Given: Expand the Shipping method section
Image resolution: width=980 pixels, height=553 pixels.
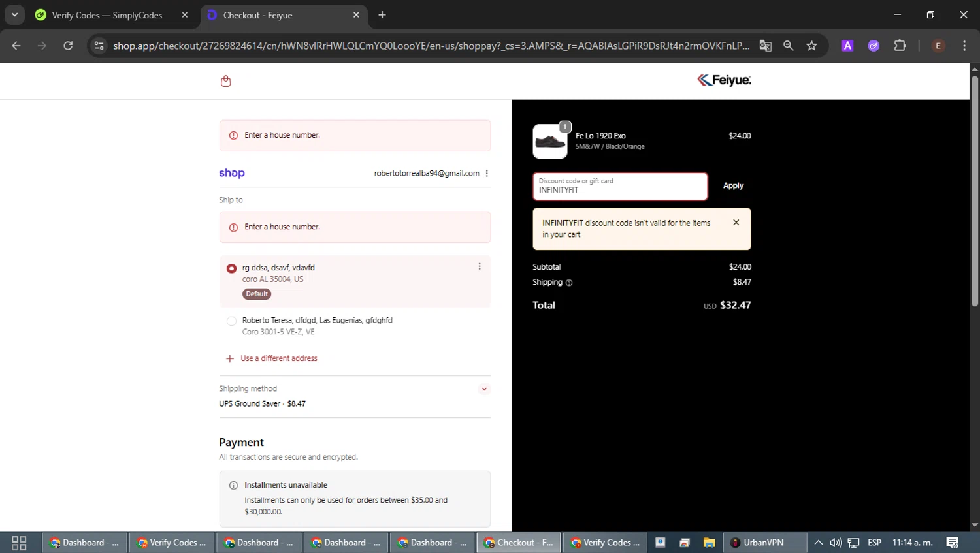Looking at the screenshot, I should click(x=484, y=389).
